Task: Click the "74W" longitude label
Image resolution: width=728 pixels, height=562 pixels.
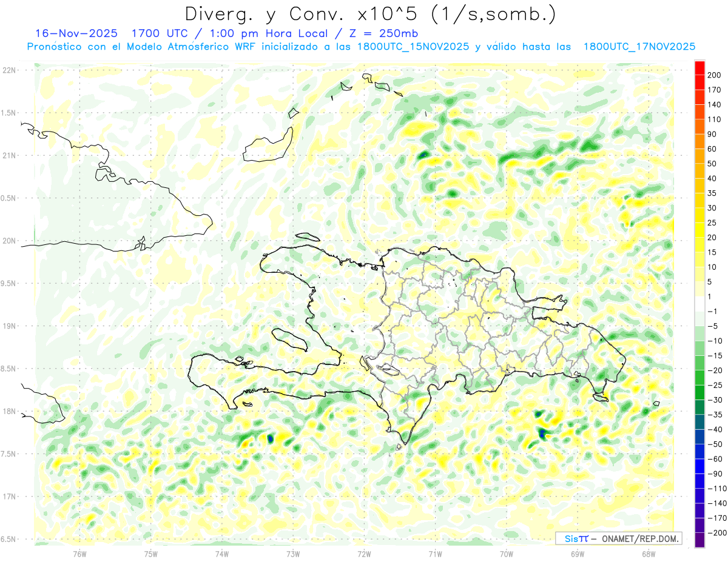Action: [222, 554]
